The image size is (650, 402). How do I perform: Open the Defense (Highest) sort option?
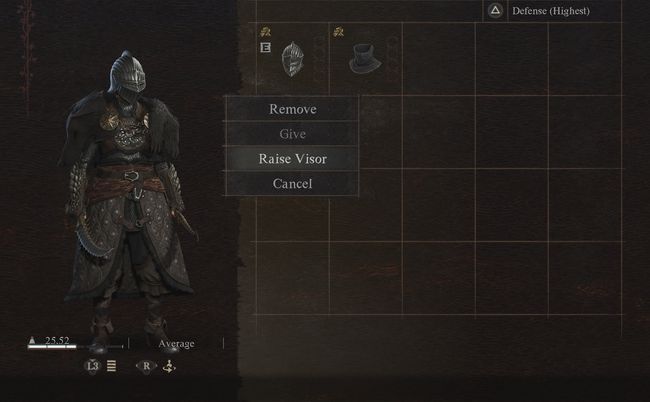point(551,11)
